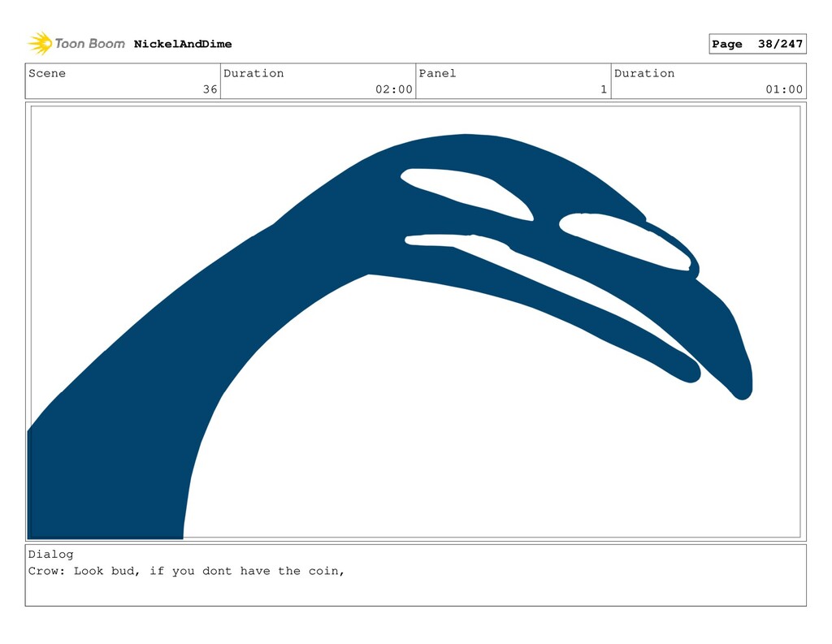Select the NickelAndDime project title
The height and width of the screenshot is (644, 832).
coord(183,44)
